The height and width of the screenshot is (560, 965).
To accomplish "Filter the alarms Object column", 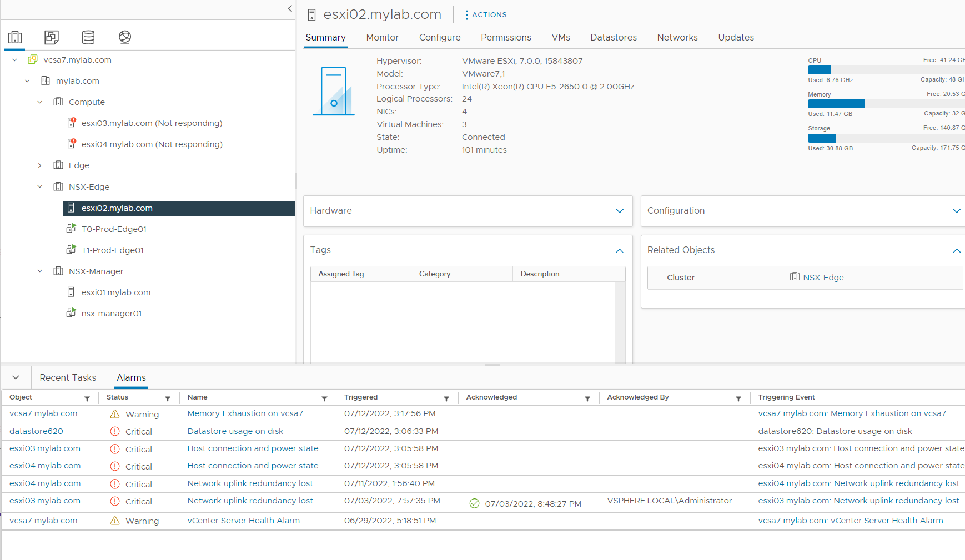I will coord(87,398).
